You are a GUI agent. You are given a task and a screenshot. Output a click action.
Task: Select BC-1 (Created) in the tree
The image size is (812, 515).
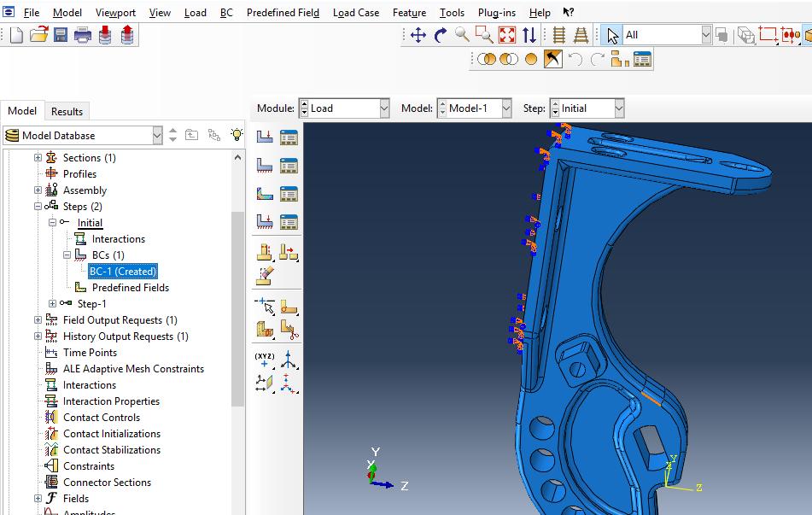pyautogui.click(x=123, y=271)
